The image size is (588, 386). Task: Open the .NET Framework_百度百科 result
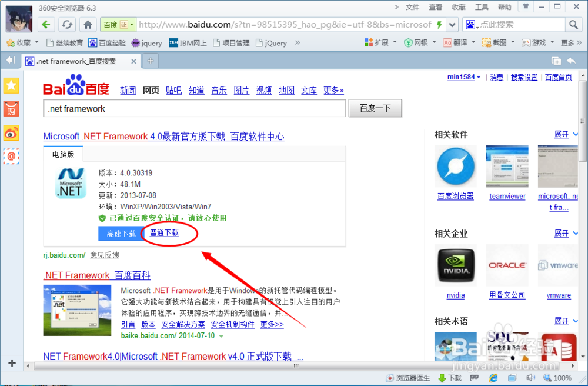(x=97, y=275)
